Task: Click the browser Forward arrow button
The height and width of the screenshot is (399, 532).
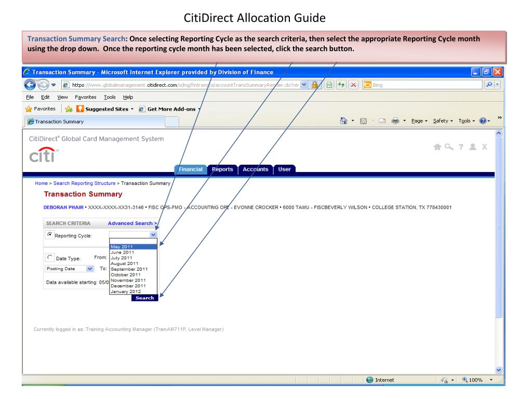Action: [43, 85]
